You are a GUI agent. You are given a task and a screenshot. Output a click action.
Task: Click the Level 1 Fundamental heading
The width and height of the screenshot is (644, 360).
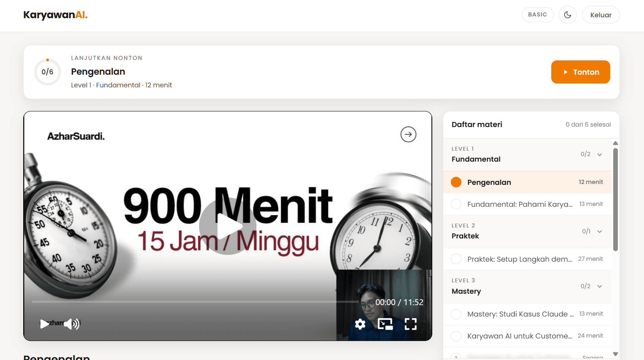476,159
